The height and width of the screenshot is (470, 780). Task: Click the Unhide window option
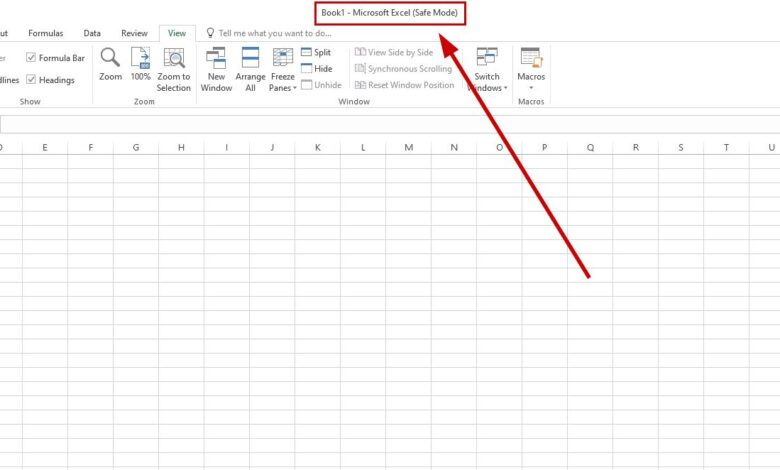pos(321,85)
